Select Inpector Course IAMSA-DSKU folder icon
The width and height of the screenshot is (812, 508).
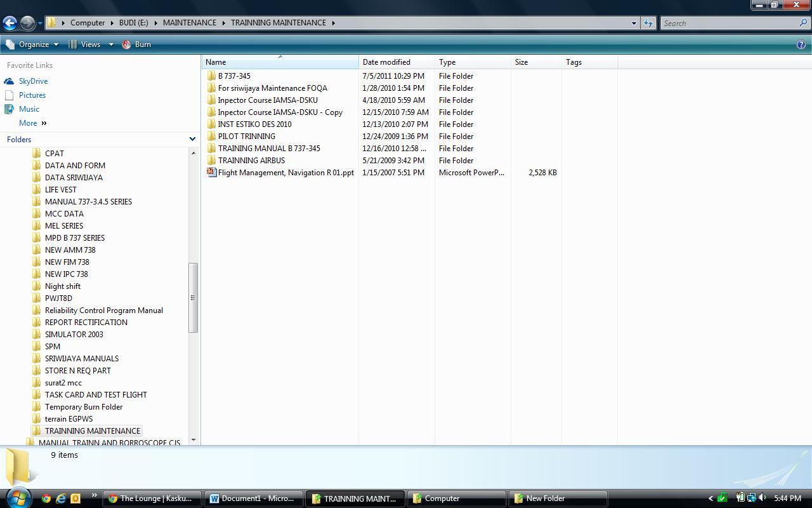click(212, 100)
